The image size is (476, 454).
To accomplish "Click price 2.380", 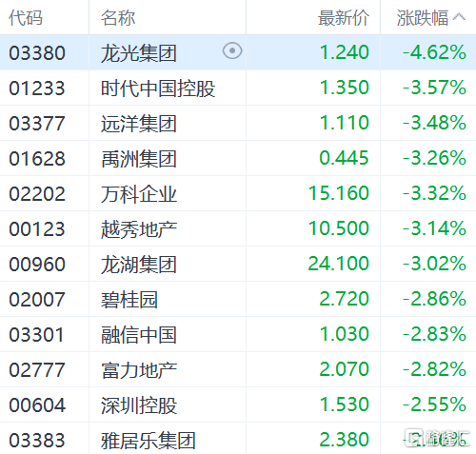I will click(x=345, y=440).
